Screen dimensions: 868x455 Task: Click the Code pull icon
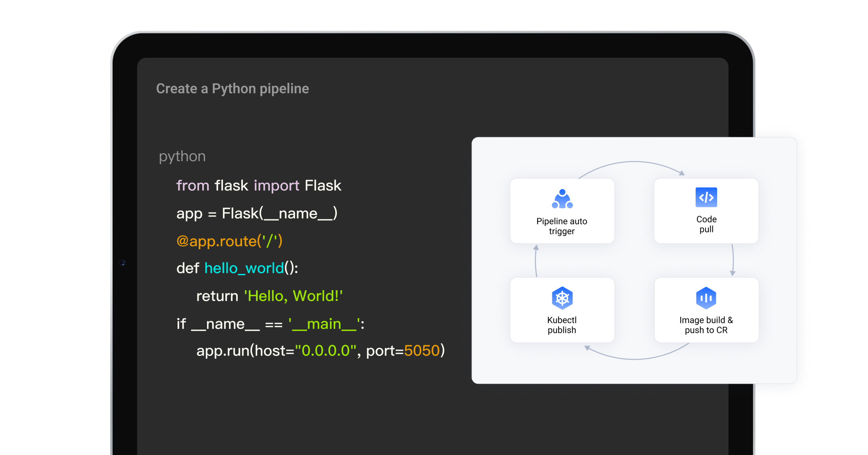click(x=706, y=197)
